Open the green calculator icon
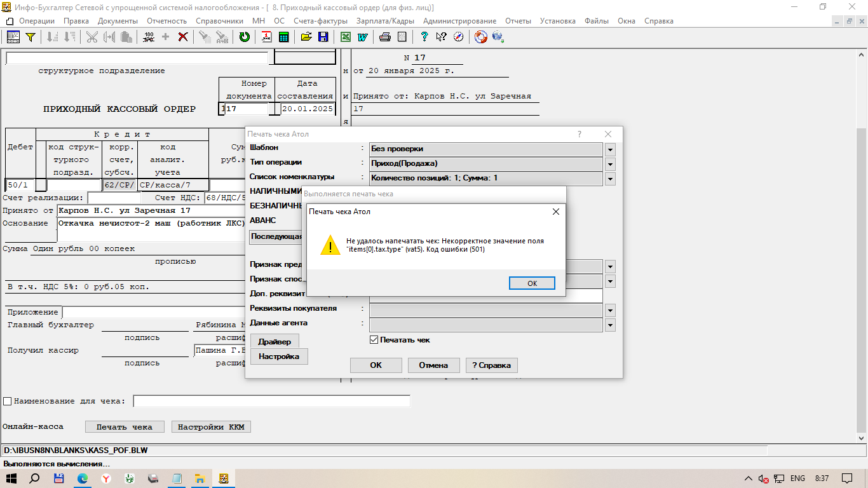 (x=283, y=37)
